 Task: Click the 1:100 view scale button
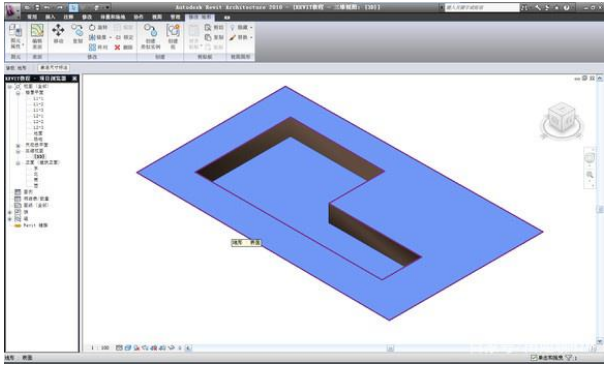[x=100, y=347]
